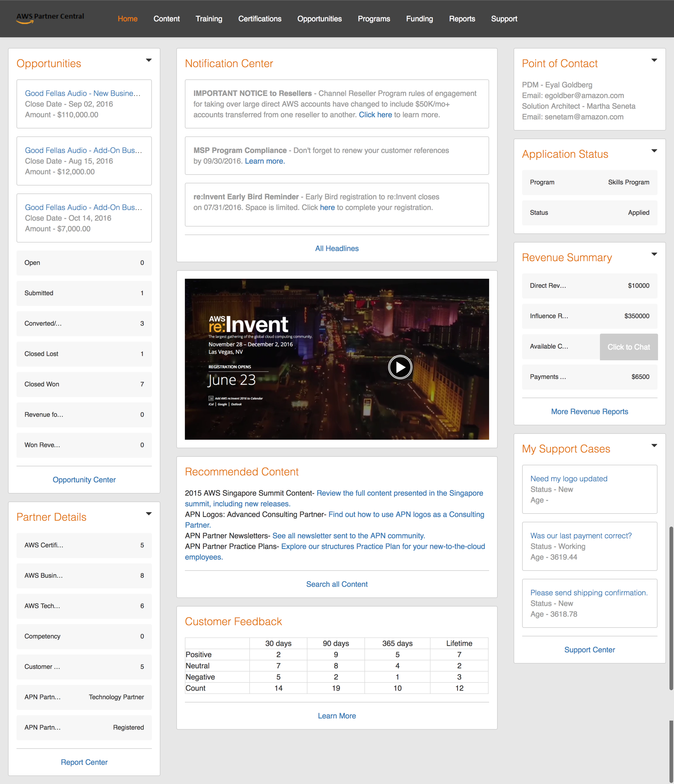Open the Content menu

pos(166,19)
